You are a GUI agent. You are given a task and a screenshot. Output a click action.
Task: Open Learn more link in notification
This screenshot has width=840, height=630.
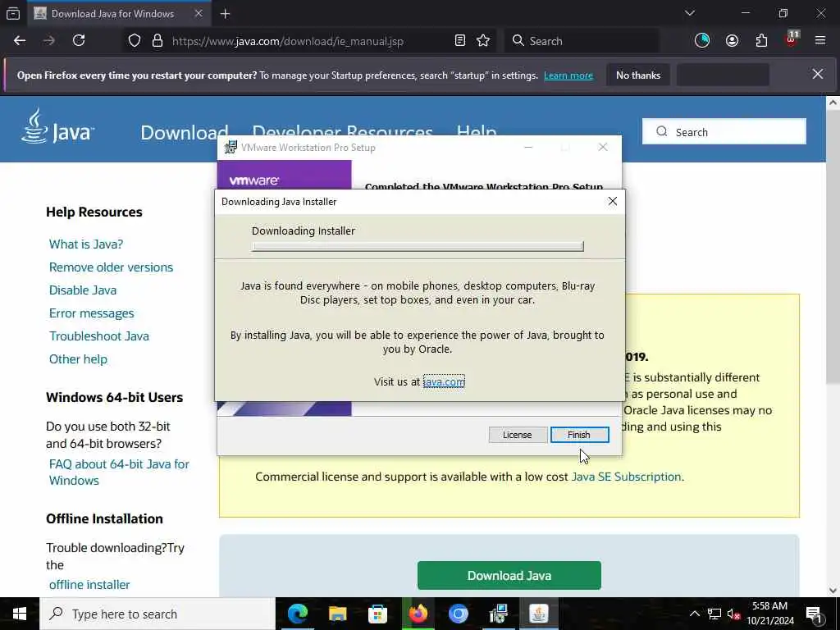568,75
